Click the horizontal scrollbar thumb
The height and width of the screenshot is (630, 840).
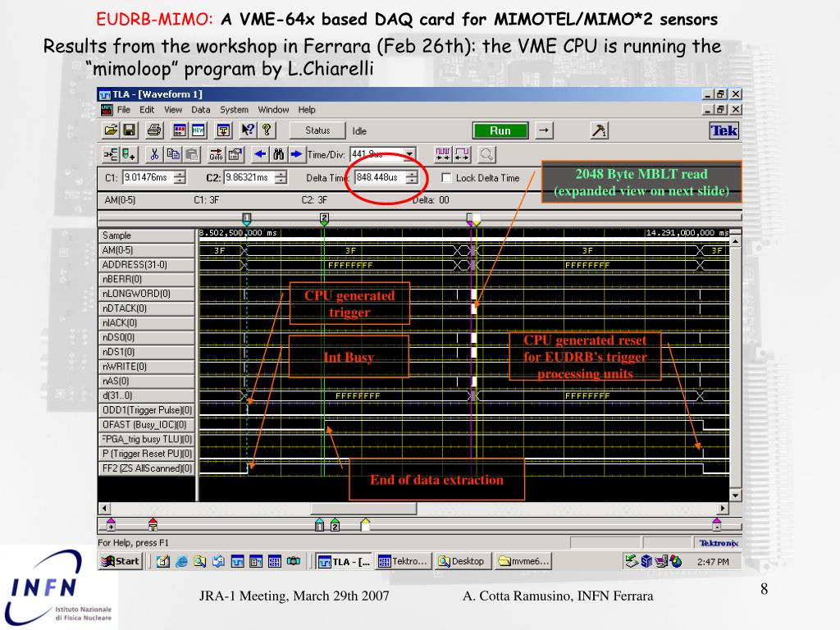tap(363, 508)
